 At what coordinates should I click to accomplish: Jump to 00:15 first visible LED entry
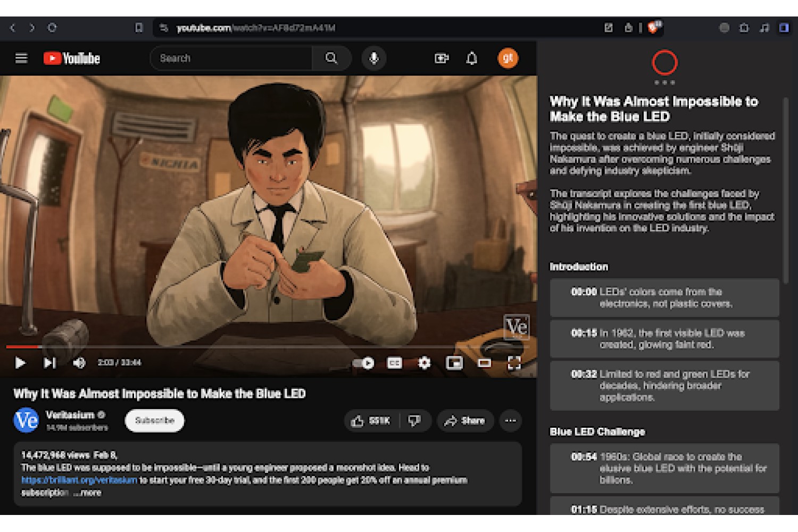click(664, 339)
